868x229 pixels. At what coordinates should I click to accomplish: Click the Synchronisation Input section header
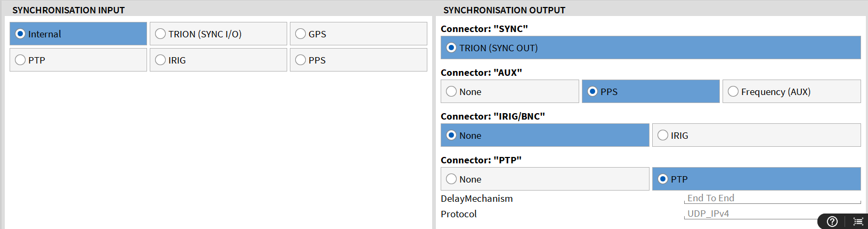point(68,10)
